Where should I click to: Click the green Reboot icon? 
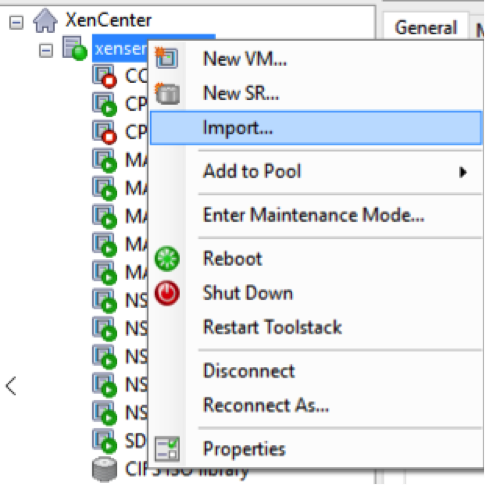167,259
